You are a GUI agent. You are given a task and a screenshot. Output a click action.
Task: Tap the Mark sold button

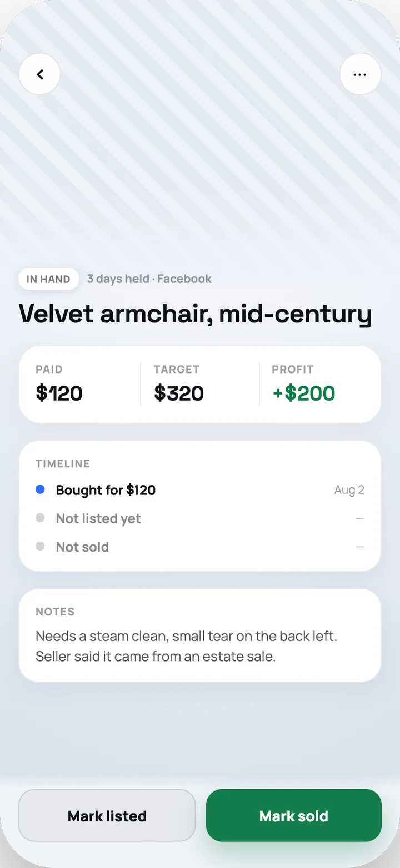pyautogui.click(x=294, y=815)
